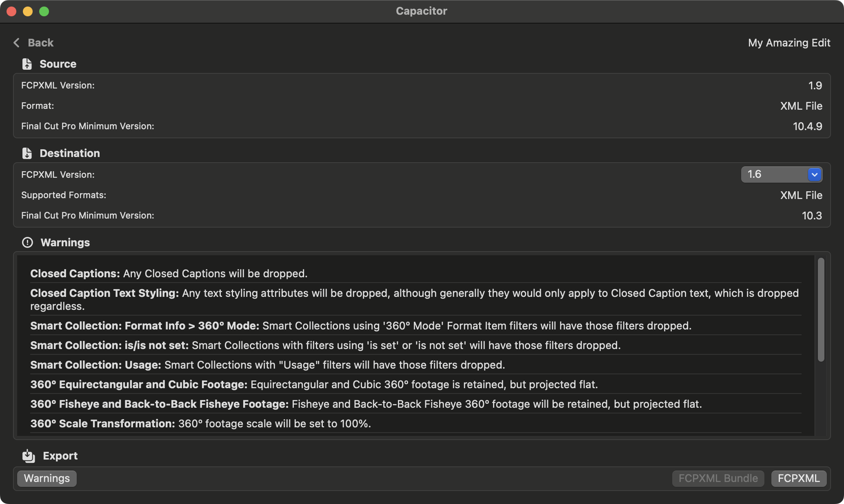This screenshot has width=844, height=504.
Task: Click the yellow minimize window button
Action: point(28,11)
